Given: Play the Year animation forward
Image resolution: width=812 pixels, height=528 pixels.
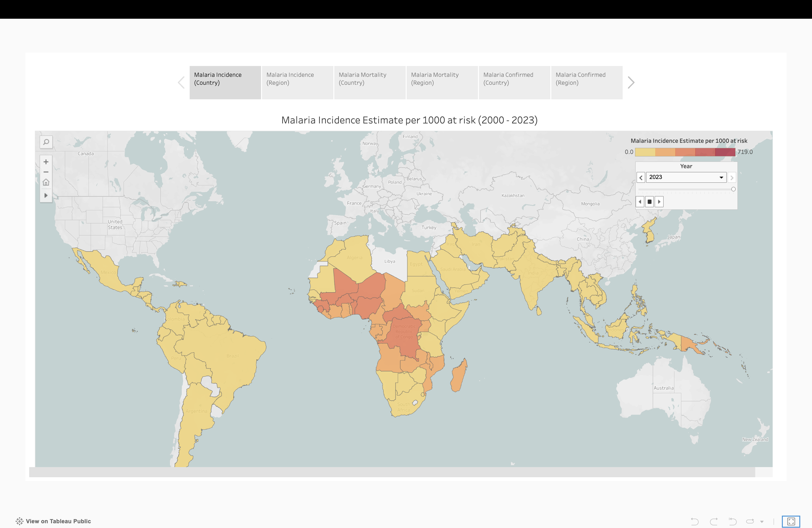Looking at the screenshot, I should tap(659, 202).
